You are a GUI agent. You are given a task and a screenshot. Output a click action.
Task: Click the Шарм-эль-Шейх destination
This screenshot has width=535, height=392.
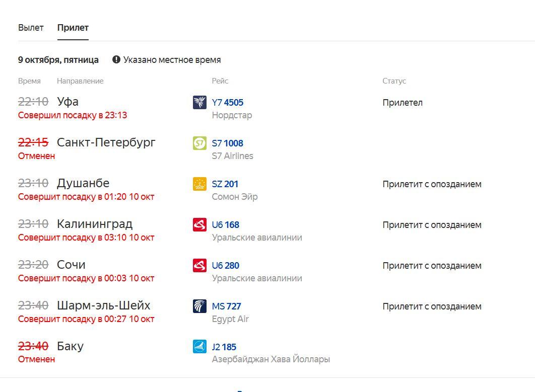pyautogui.click(x=104, y=305)
